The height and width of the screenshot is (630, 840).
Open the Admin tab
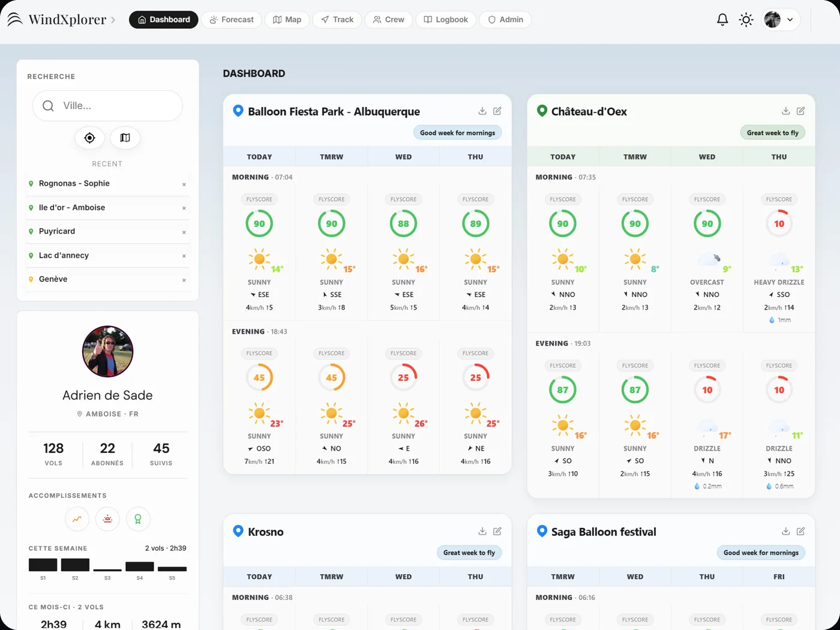(505, 20)
